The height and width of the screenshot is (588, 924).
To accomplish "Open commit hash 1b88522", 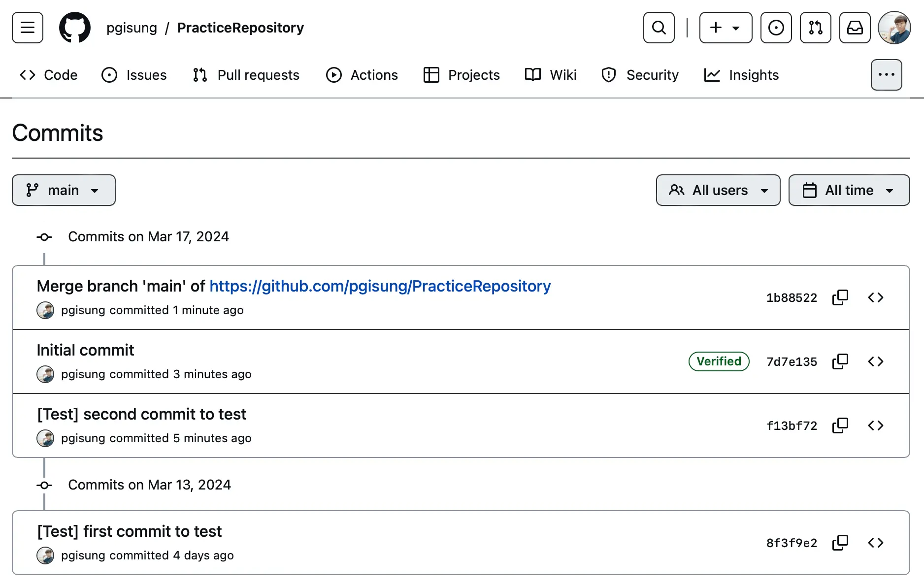I will (x=792, y=298).
